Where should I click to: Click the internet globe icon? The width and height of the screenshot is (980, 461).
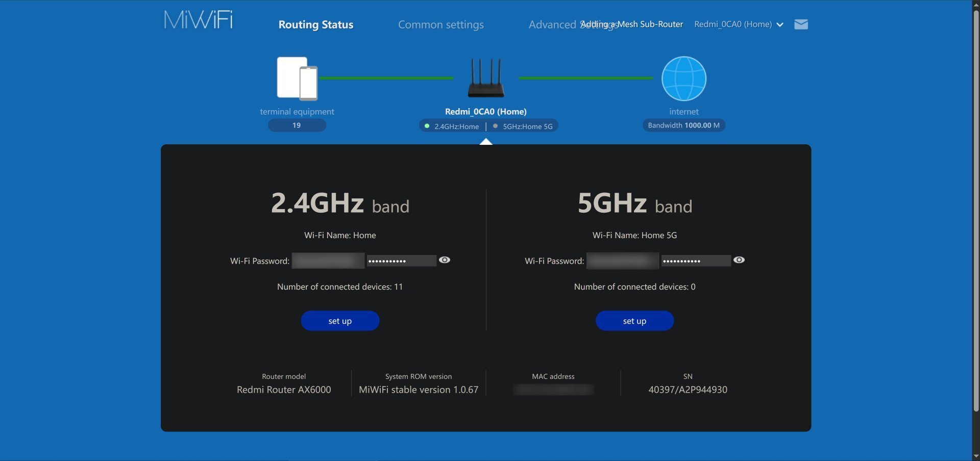click(684, 79)
